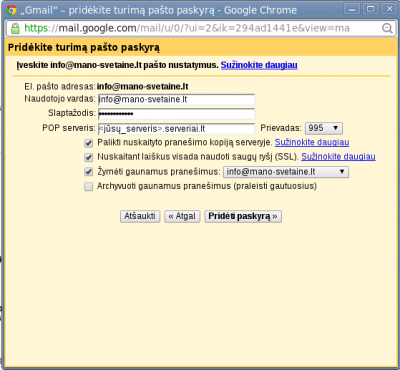Open the Prievadas port 995 dropdown

(x=324, y=128)
